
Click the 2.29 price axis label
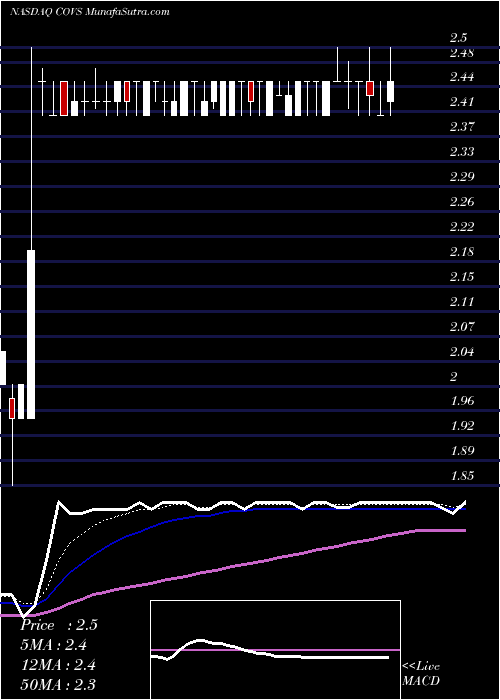[462, 177]
